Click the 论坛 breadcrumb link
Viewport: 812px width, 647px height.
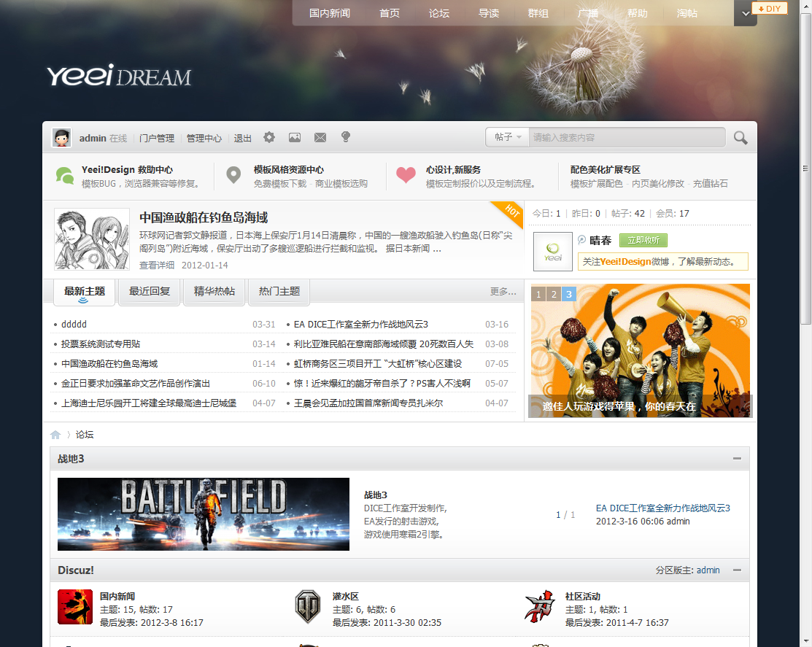click(x=85, y=435)
